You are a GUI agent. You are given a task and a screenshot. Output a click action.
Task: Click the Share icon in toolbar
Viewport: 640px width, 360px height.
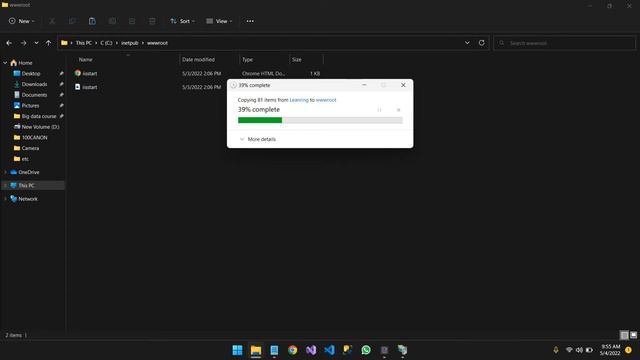click(x=132, y=21)
